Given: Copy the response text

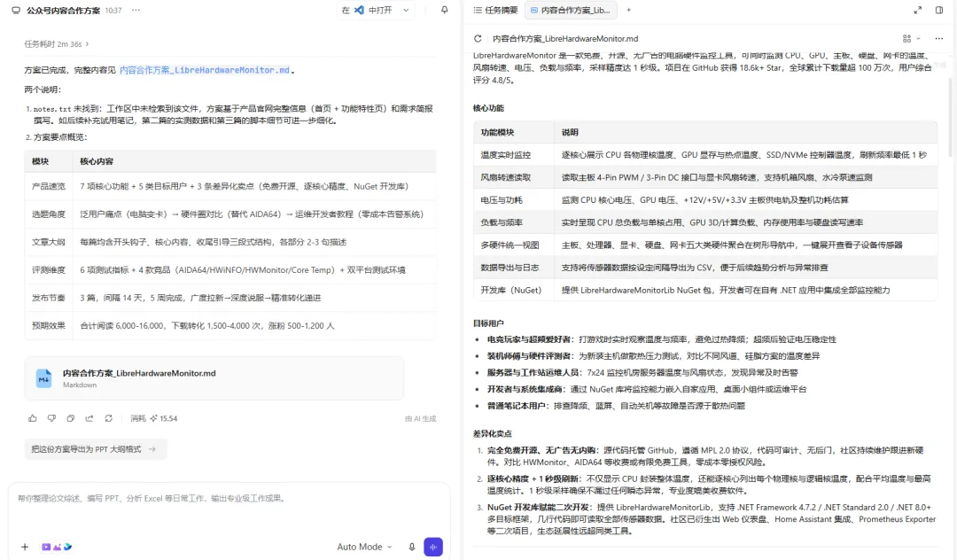Looking at the screenshot, I should point(71,418).
